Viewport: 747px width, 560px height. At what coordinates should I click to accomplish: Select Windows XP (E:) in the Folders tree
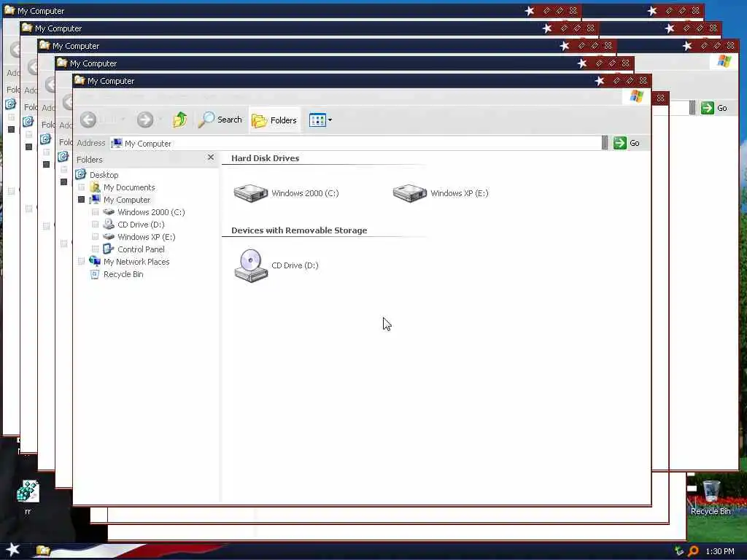[146, 237]
